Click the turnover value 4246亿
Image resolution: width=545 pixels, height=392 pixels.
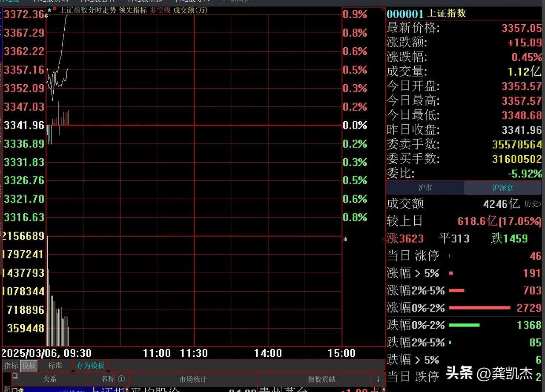[502, 204]
